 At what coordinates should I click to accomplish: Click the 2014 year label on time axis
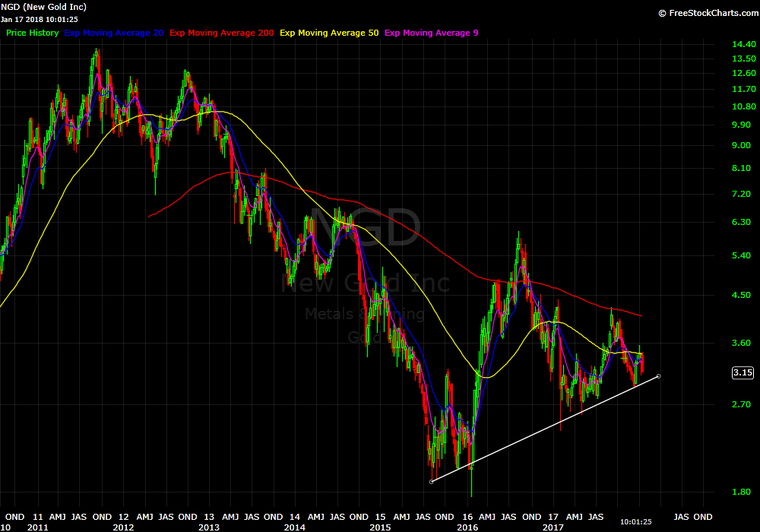pyautogui.click(x=294, y=527)
